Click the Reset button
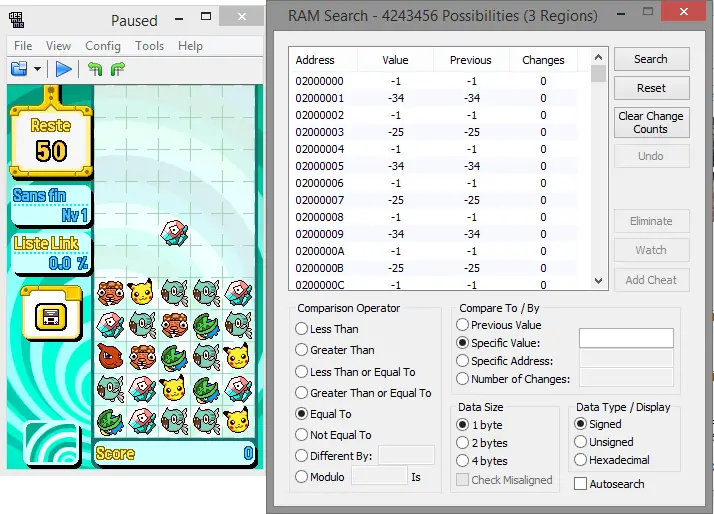714x514 pixels. coord(652,88)
